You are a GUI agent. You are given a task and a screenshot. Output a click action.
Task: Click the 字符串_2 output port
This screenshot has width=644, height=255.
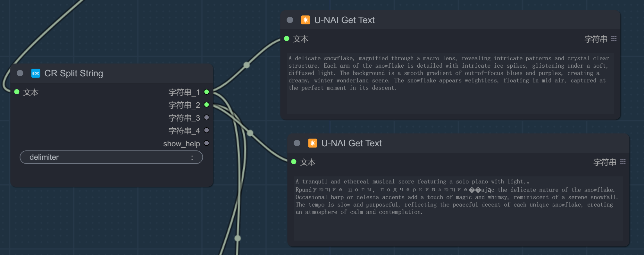click(x=207, y=105)
